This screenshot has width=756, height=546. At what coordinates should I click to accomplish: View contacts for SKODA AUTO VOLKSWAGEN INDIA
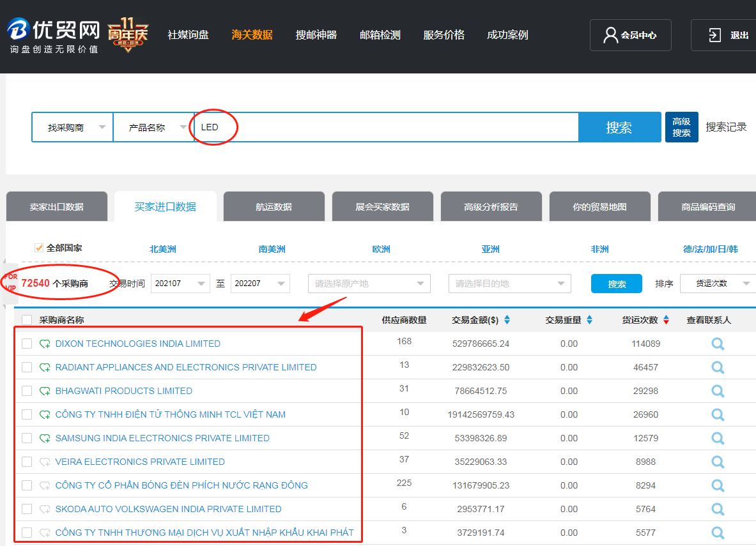(x=718, y=509)
